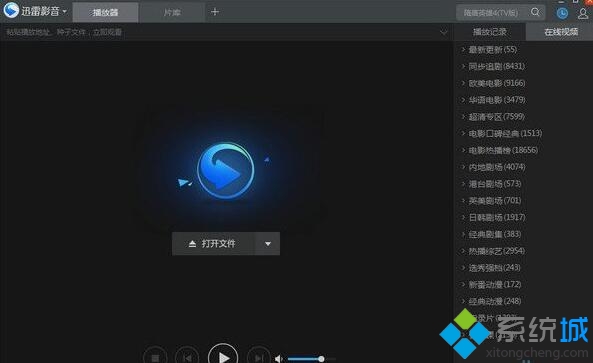Mute audio with the speaker icon

(279, 358)
